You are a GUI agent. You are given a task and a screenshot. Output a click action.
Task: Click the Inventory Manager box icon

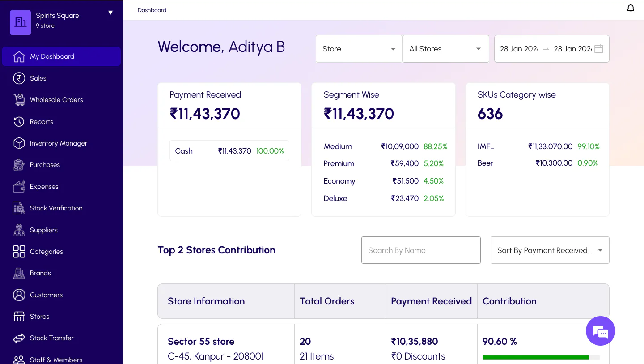(x=19, y=143)
